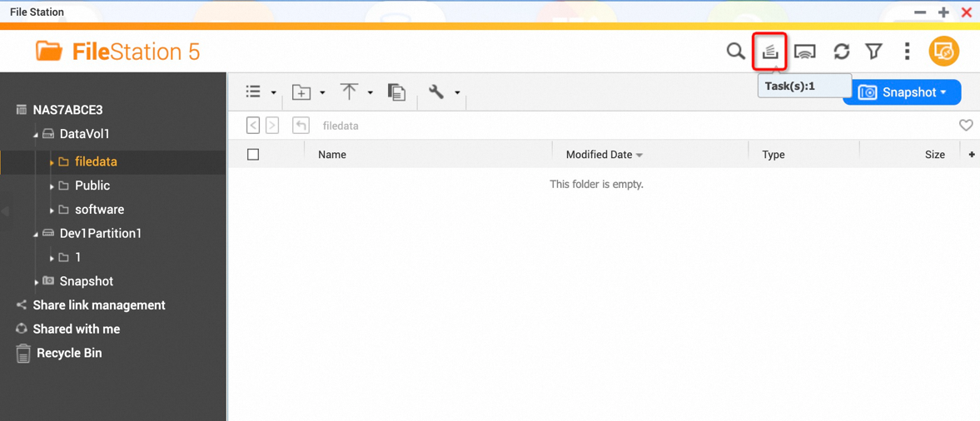Expand the filedata folder arrow

point(52,162)
